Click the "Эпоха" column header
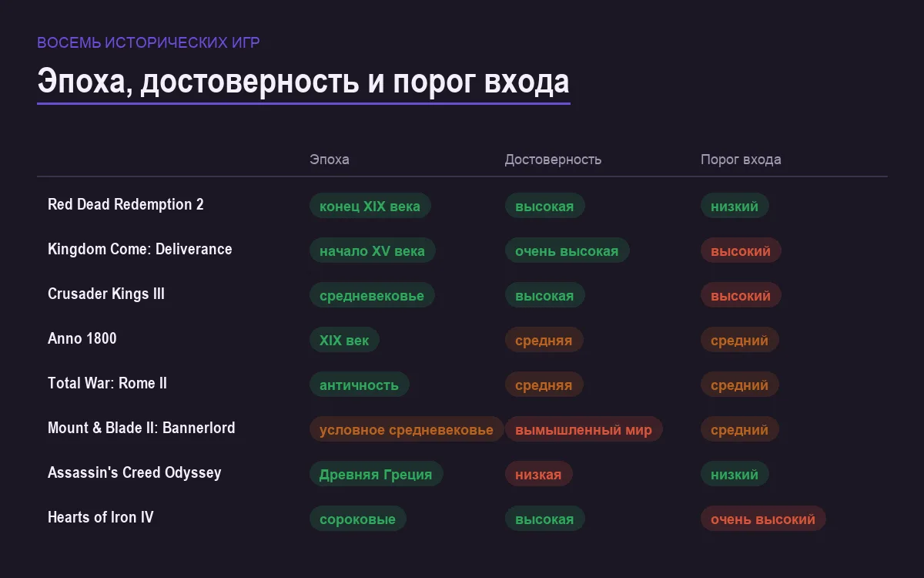 click(x=329, y=160)
